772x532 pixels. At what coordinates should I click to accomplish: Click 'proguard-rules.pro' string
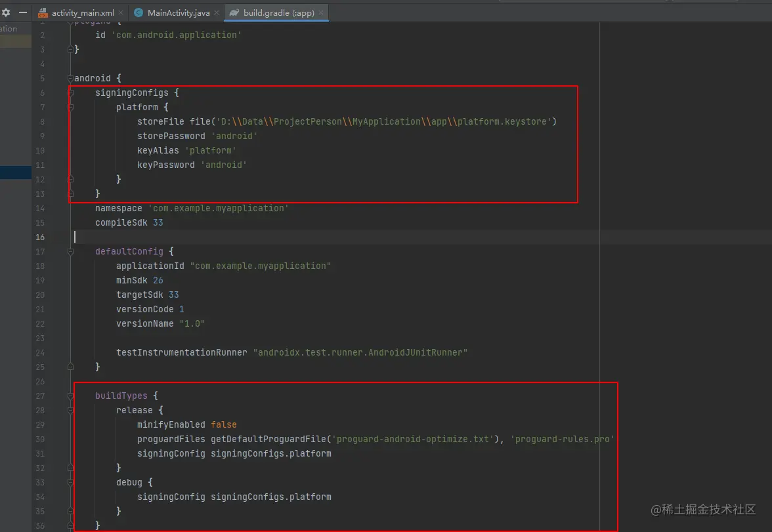point(562,439)
